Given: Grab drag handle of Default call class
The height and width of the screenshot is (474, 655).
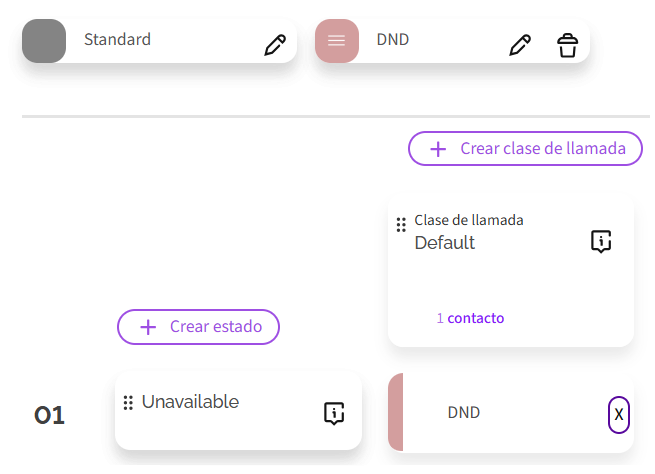Looking at the screenshot, I should (x=401, y=225).
